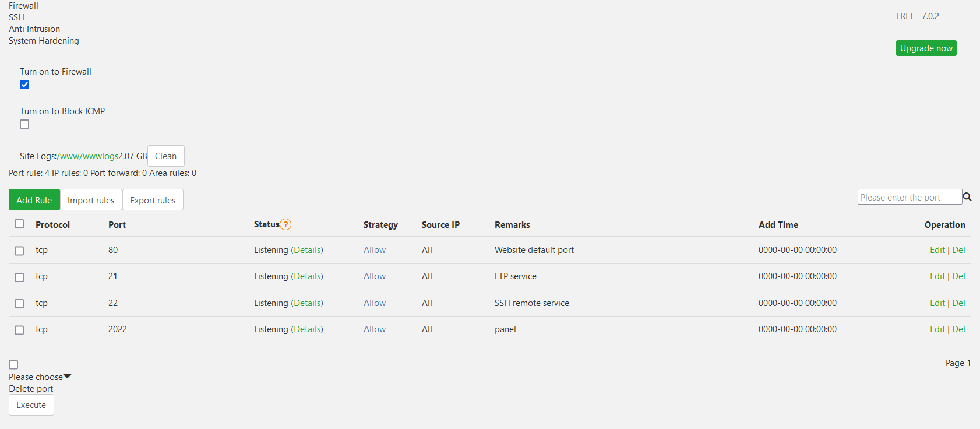Open the System Hardening tab
Screen dimensions: 980x429
tap(44, 41)
